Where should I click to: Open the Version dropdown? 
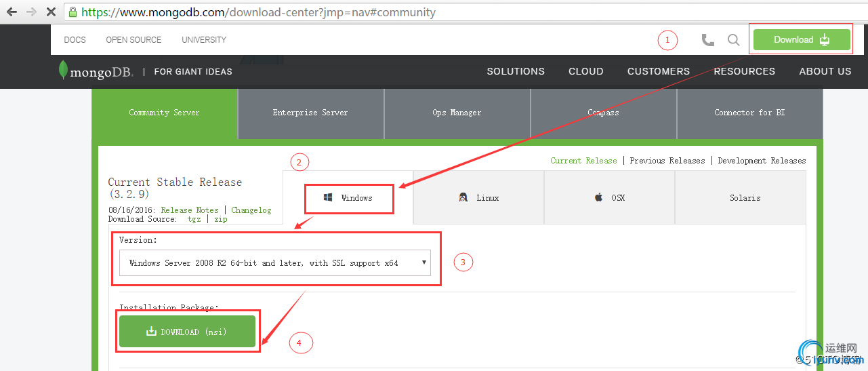click(x=275, y=263)
